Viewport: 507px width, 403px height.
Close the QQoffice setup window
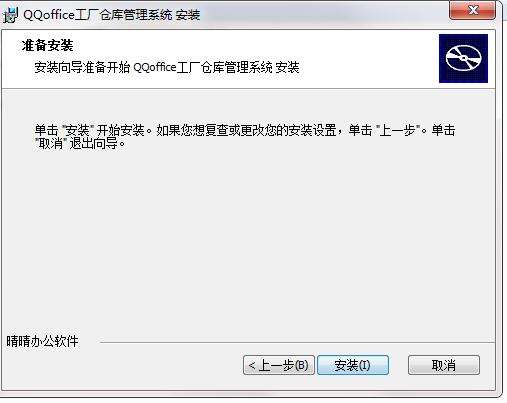pos(472,10)
